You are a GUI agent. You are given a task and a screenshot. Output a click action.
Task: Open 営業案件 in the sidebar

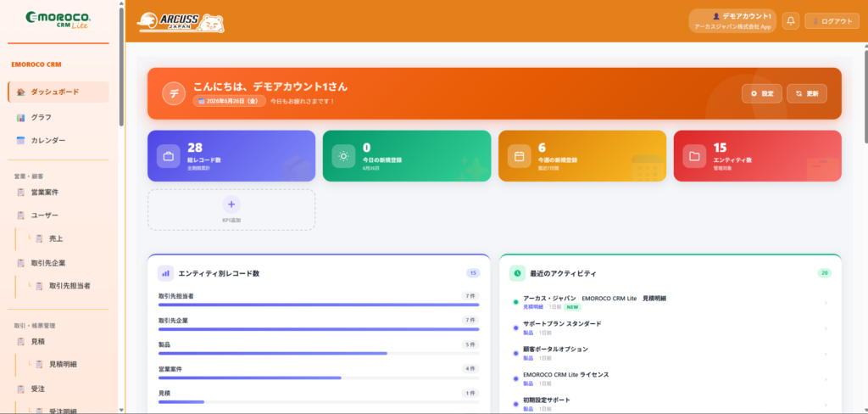click(x=58, y=193)
